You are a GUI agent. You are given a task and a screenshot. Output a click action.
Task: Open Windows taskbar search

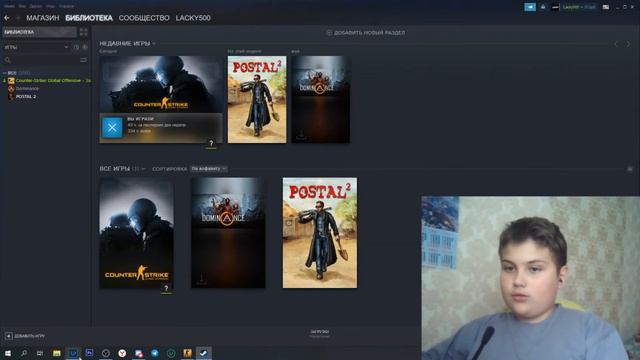[24, 353]
